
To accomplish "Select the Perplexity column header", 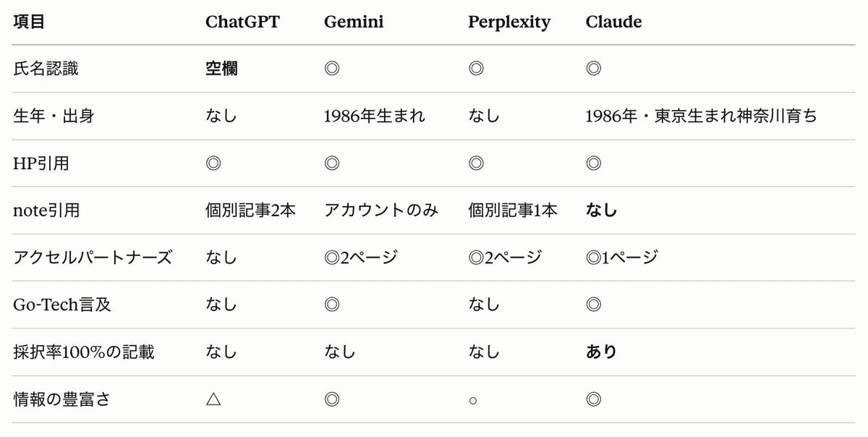I will [509, 22].
